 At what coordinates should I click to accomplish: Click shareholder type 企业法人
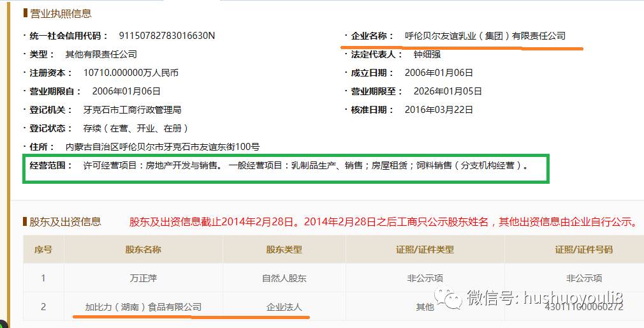(x=284, y=307)
